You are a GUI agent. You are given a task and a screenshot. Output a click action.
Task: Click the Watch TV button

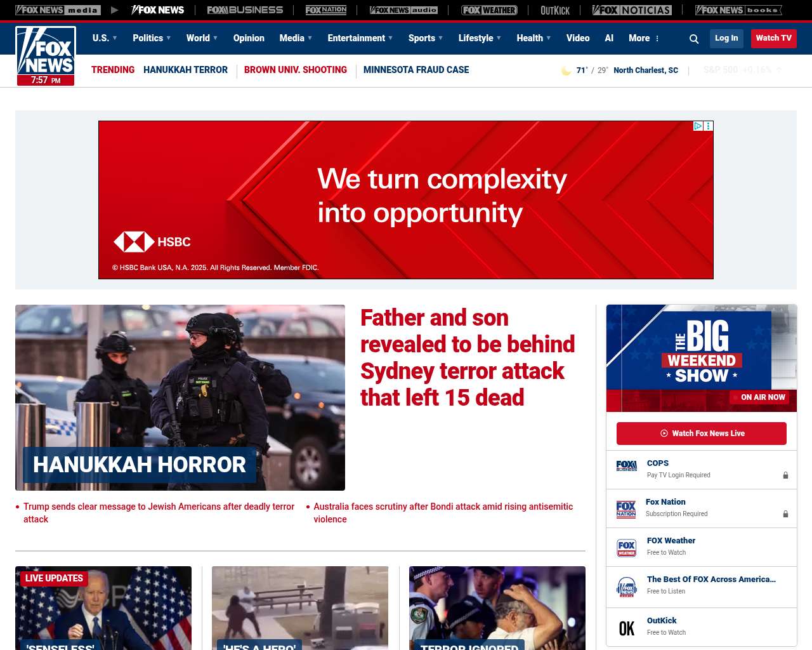[774, 38]
